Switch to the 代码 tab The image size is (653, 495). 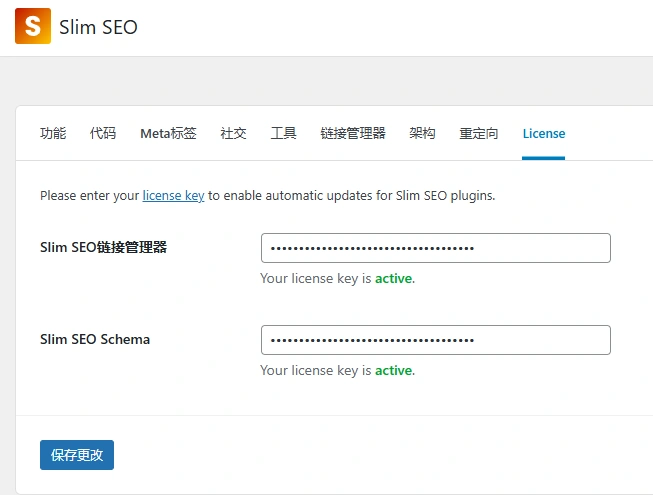tap(103, 133)
